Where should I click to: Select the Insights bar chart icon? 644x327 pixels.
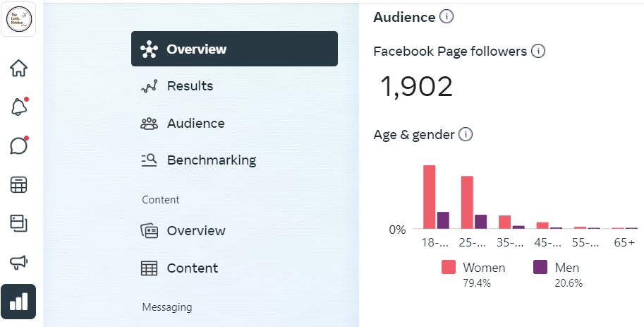click(19, 302)
